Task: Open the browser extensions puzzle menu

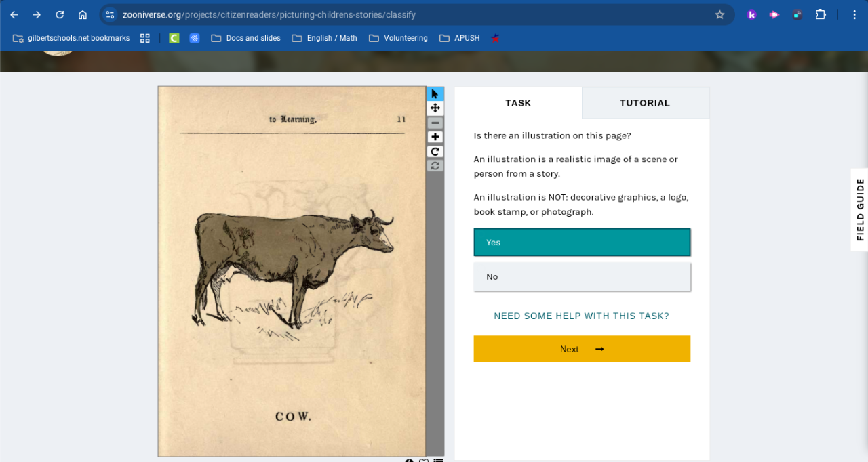Action: [x=821, y=14]
